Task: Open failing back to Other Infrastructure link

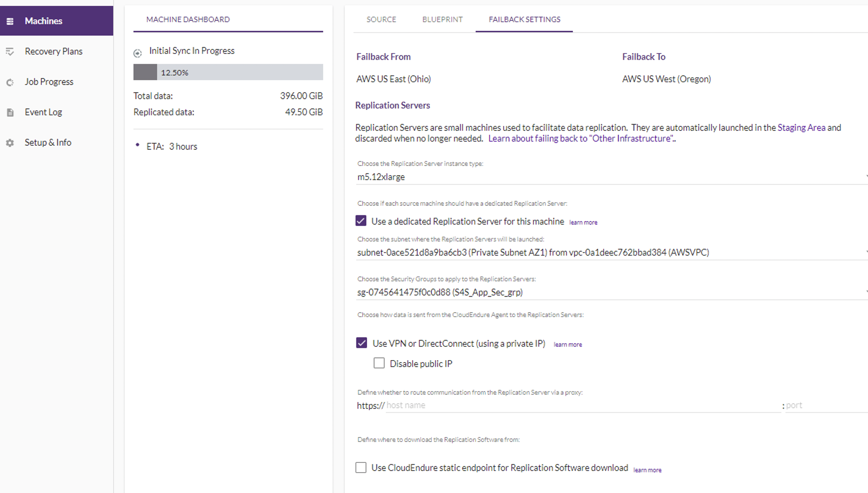Action: click(581, 138)
